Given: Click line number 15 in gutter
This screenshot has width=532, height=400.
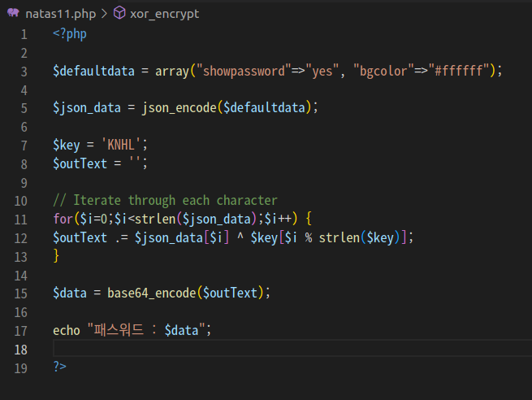Looking at the screenshot, I should [x=20, y=293].
